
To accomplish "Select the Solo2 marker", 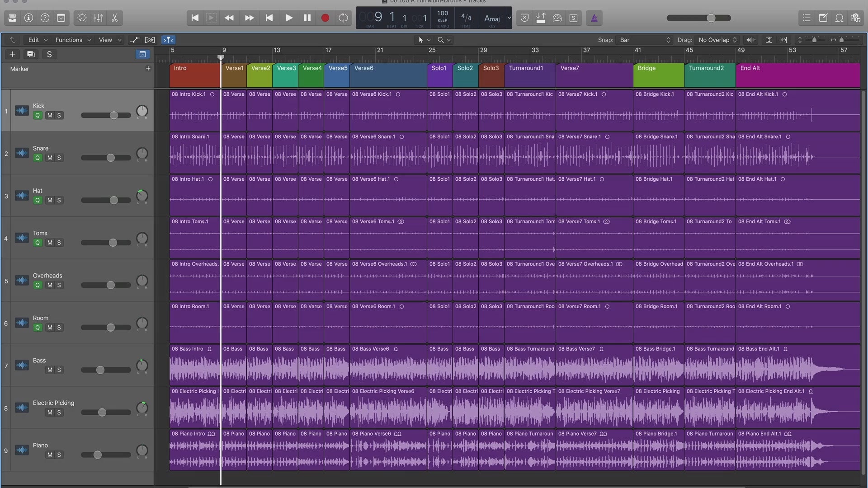I will click(x=466, y=75).
